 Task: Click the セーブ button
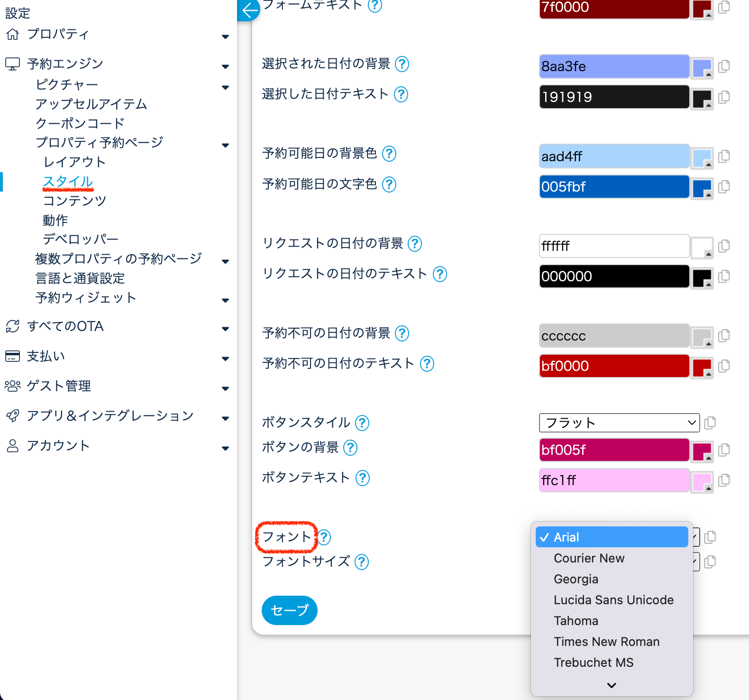(x=289, y=610)
